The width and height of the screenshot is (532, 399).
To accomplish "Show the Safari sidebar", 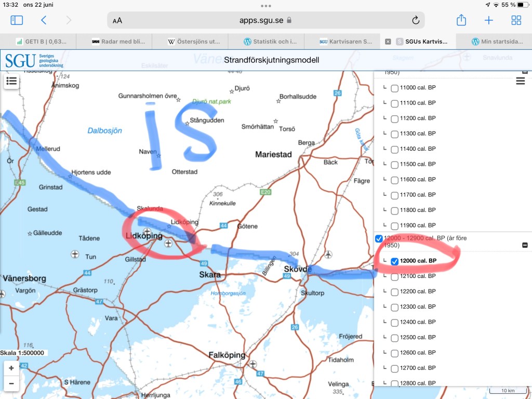I will [x=17, y=20].
